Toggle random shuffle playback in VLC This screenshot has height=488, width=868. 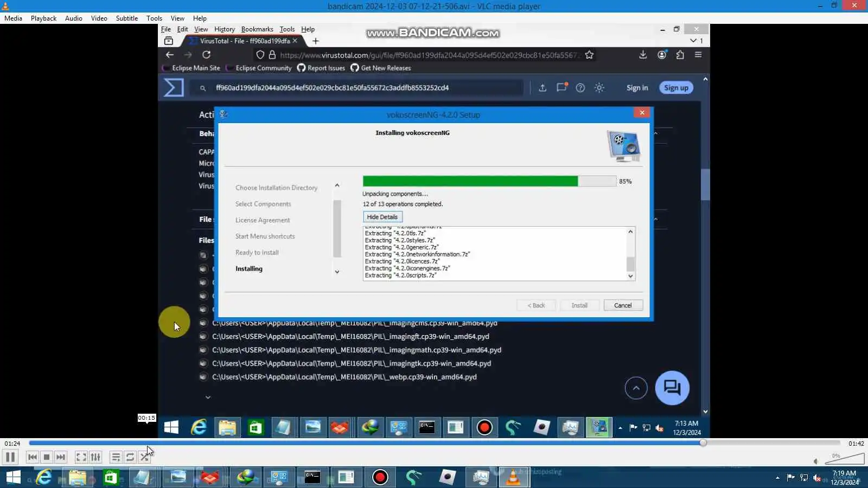coord(144,457)
